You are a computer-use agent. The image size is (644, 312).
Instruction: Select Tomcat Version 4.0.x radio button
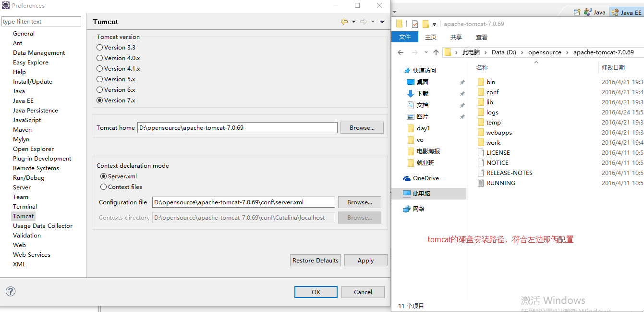point(100,58)
